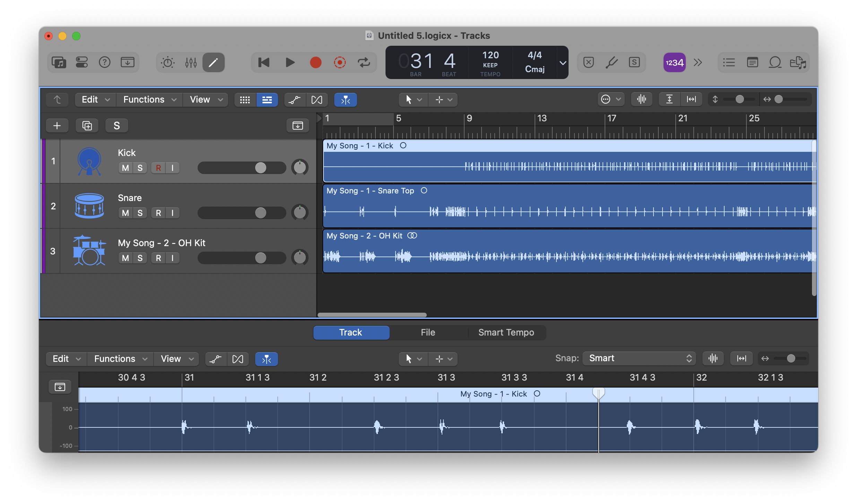Click the Show Automation icon in the Tracks toolbar

pos(295,100)
